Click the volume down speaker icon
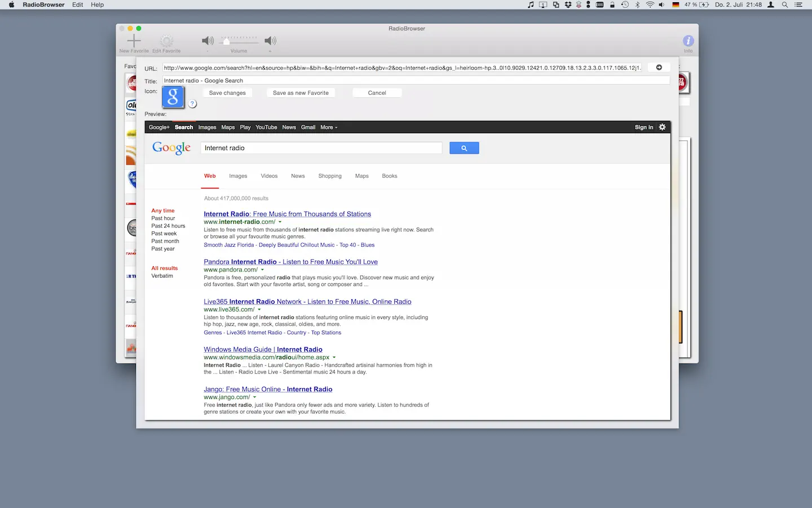Image resolution: width=812 pixels, height=508 pixels. coord(208,41)
